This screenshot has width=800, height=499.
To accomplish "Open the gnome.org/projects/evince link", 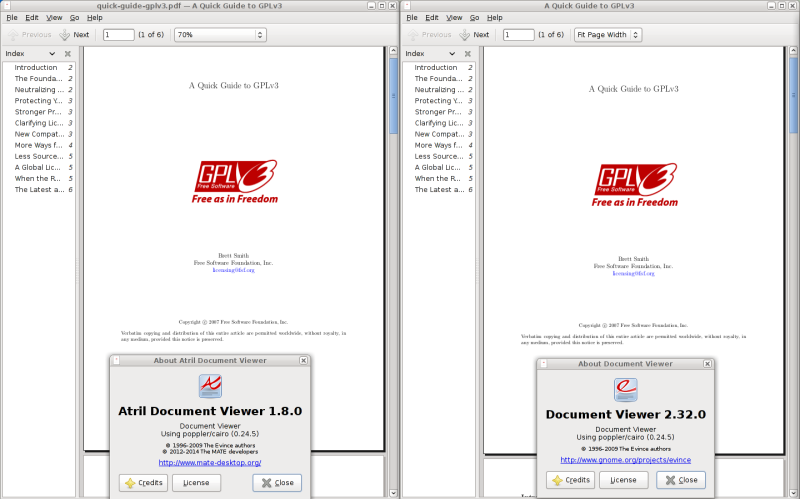I will pos(626,460).
